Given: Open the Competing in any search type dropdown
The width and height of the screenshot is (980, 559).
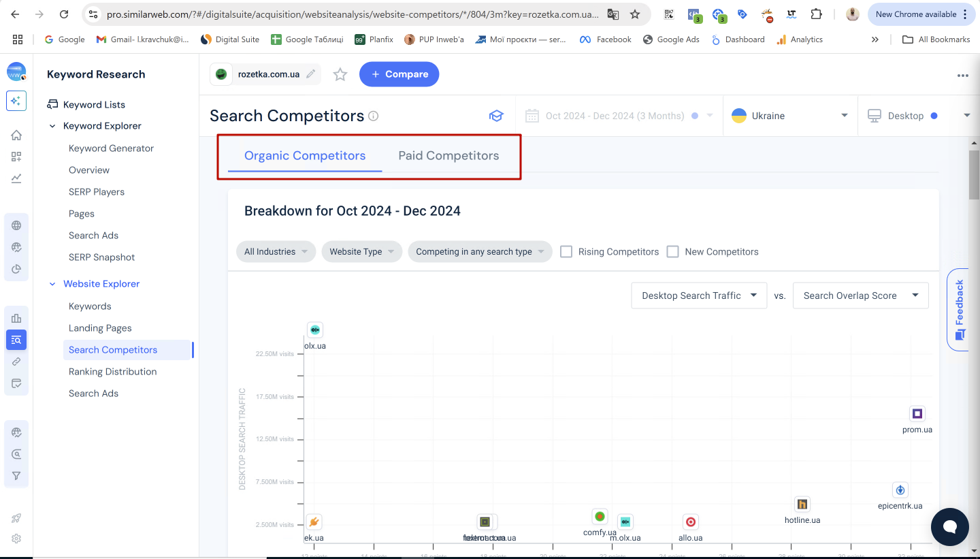Looking at the screenshot, I should [x=480, y=251].
